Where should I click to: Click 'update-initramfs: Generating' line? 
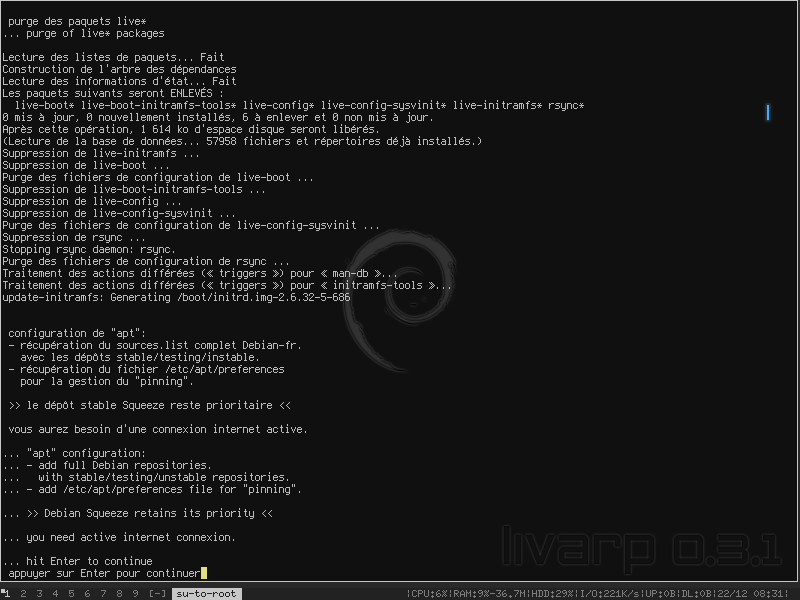(177, 297)
